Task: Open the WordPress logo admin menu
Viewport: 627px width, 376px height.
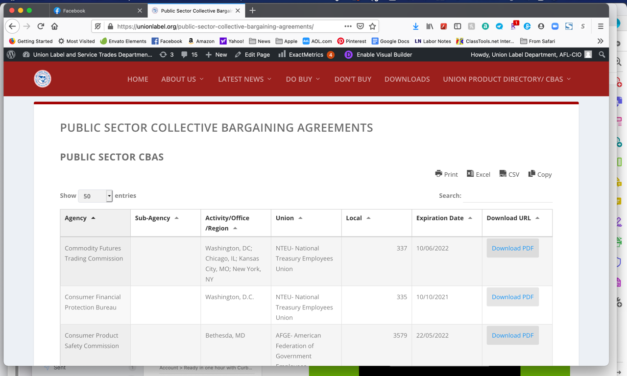Action: [11, 55]
